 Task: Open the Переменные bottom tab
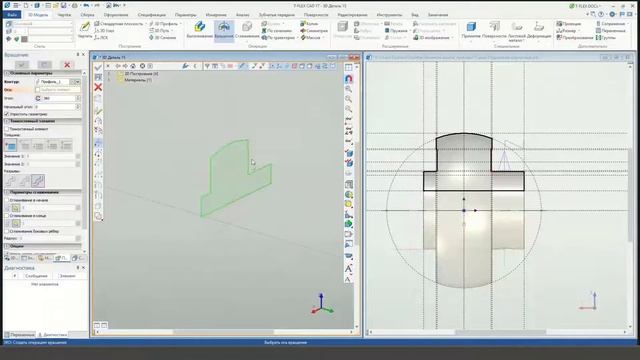point(20,335)
